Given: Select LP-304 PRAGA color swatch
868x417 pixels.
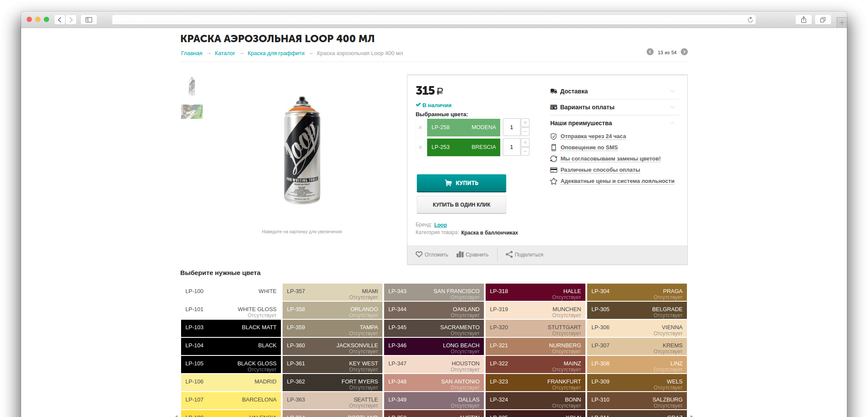Looking at the screenshot, I should click(637, 292).
